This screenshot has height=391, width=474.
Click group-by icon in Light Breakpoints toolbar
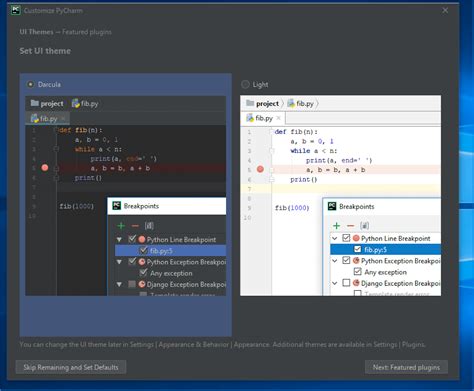[364, 226]
